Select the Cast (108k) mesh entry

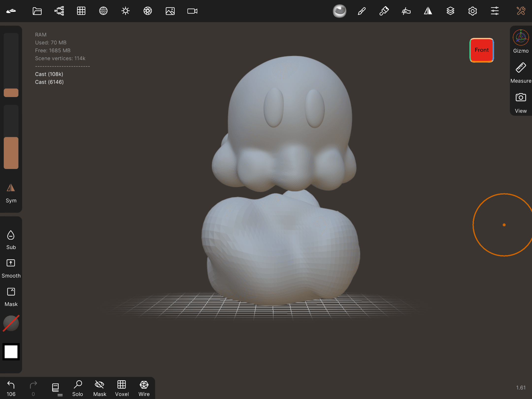49,74
